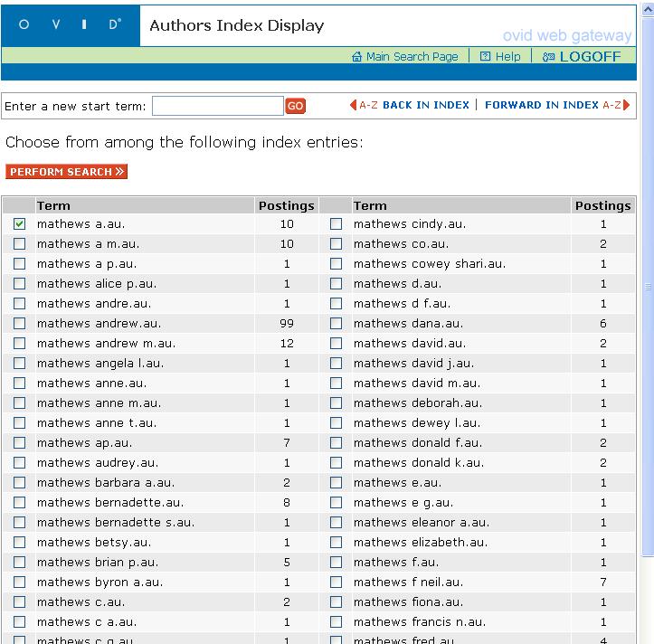Click the Authors Index Display heading
Image resolution: width=654 pixels, height=644 pixels.
pos(236,25)
